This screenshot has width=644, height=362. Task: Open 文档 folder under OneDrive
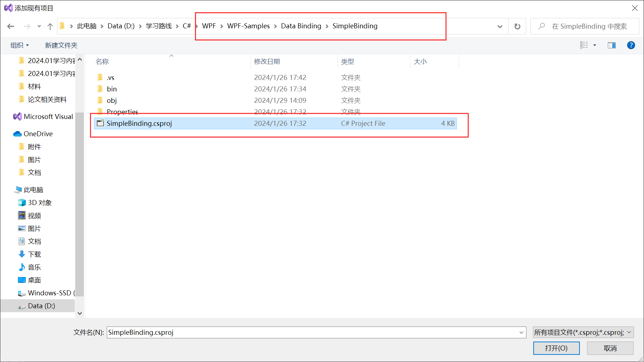34,172
